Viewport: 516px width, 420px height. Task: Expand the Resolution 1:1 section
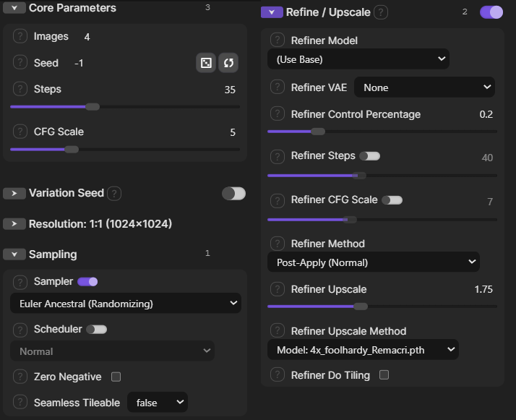[x=14, y=224]
